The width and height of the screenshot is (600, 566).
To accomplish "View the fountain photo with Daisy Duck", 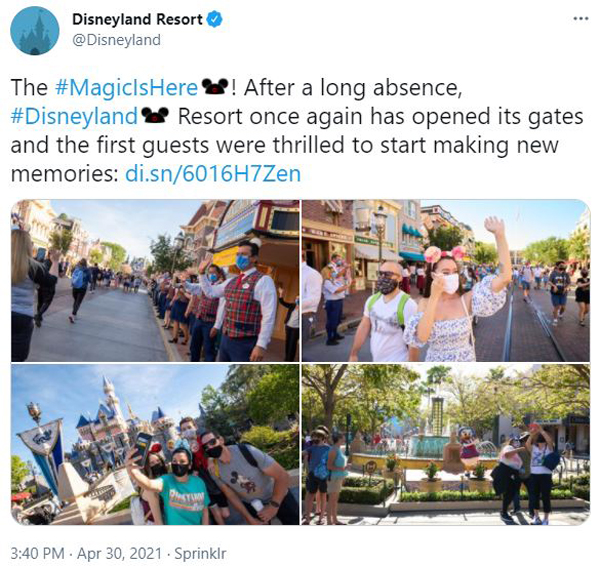I will (x=446, y=444).
